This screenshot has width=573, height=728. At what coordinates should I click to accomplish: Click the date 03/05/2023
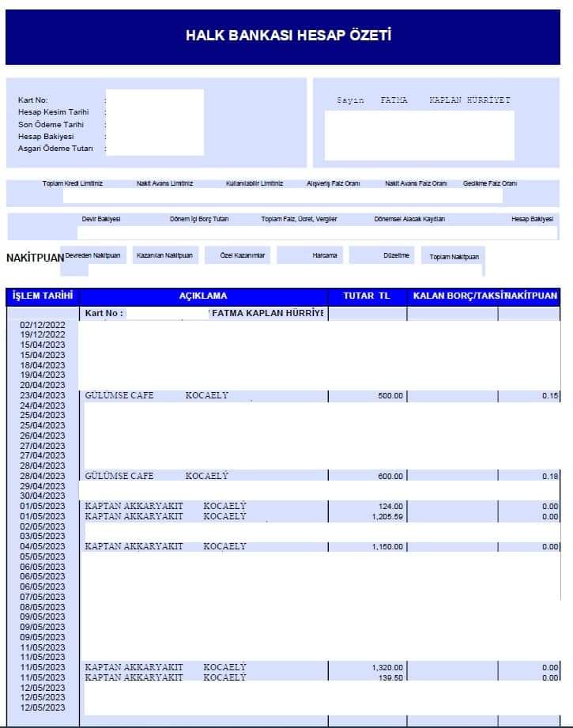[x=43, y=536]
